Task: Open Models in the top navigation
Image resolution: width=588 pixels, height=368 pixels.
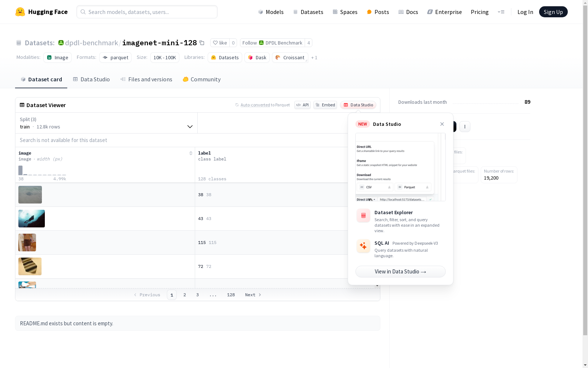Action: click(x=271, y=12)
